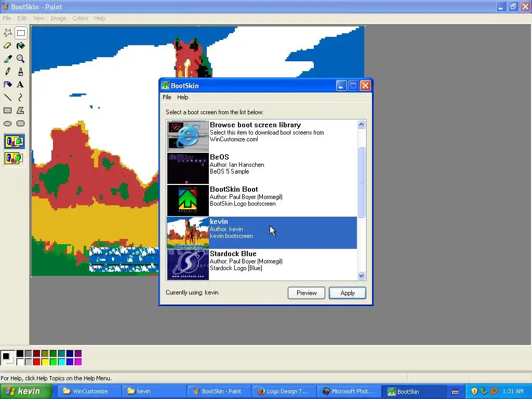Click the 'Author: Ian Hanschen' text

click(237, 165)
